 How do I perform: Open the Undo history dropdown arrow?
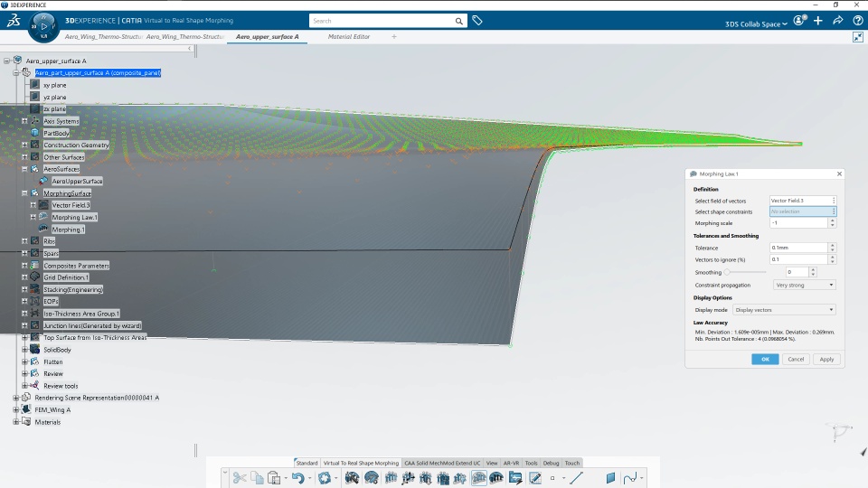[x=309, y=478]
